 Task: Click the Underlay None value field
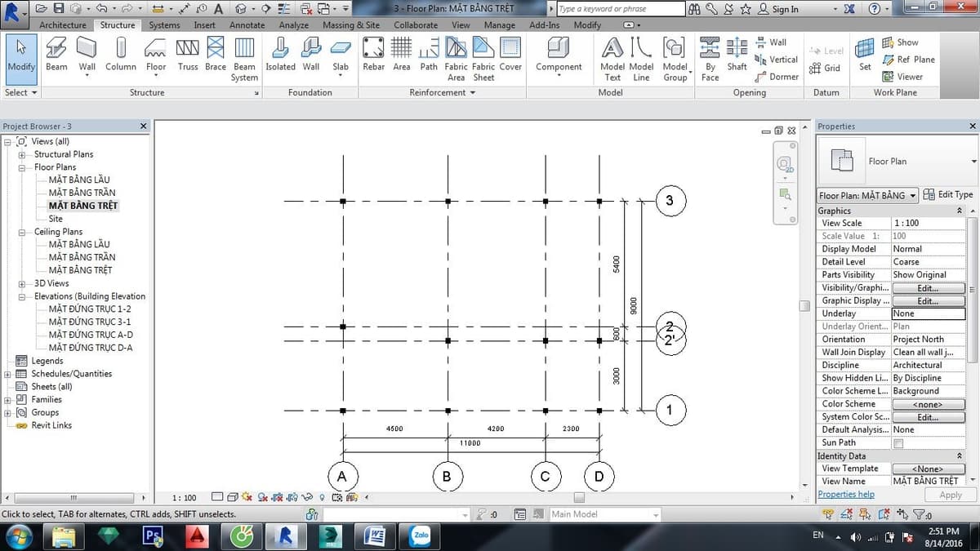pos(929,314)
